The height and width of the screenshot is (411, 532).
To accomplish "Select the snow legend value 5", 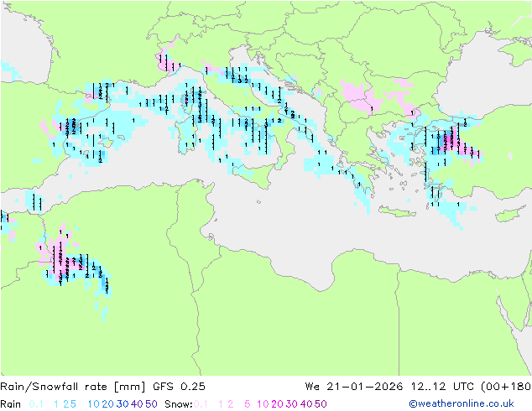I will click(x=248, y=404).
